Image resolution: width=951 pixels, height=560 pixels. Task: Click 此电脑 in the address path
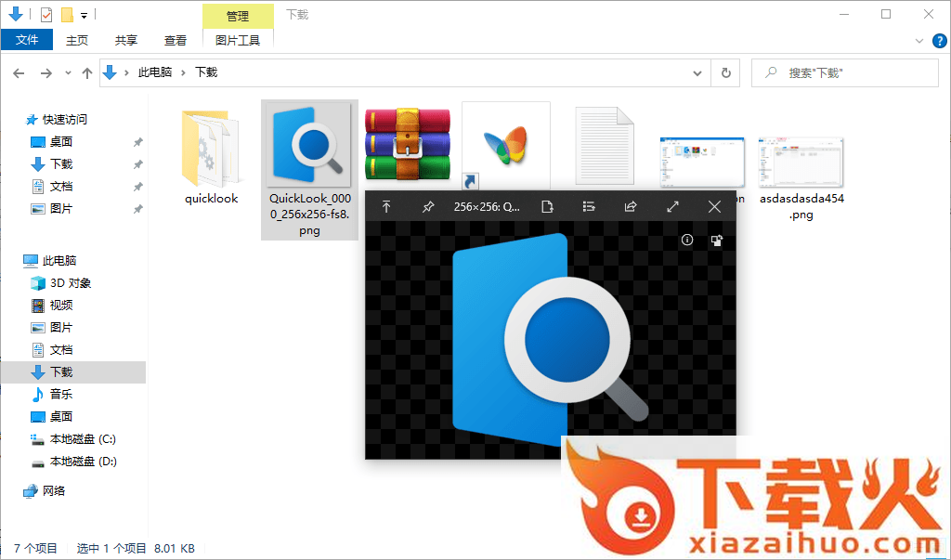tap(155, 72)
